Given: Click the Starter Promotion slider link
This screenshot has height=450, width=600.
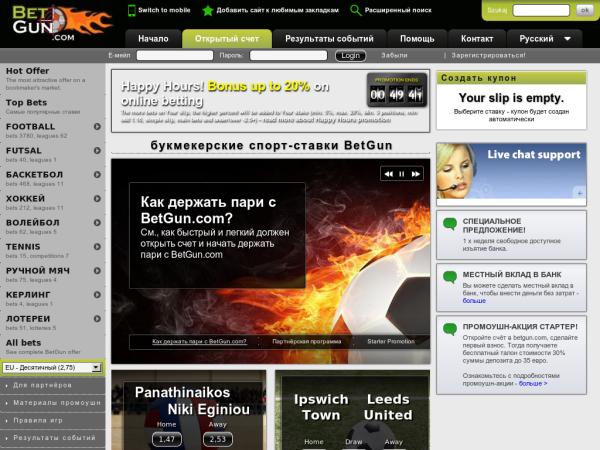Looking at the screenshot, I should pyautogui.click(x=391, y=341).
